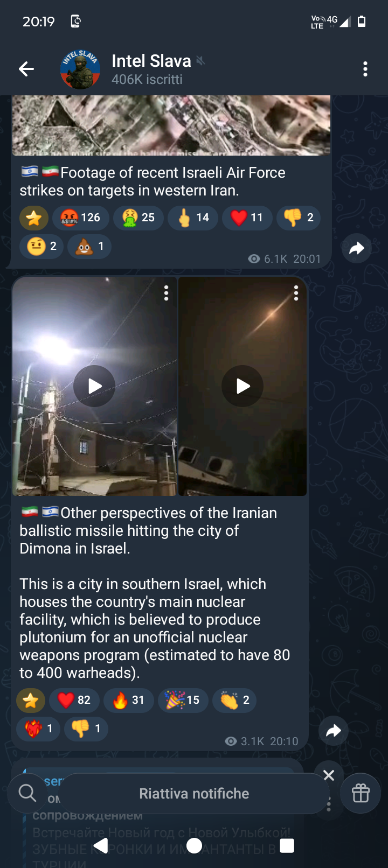Open the search magnifier icon

click(27, 793)
